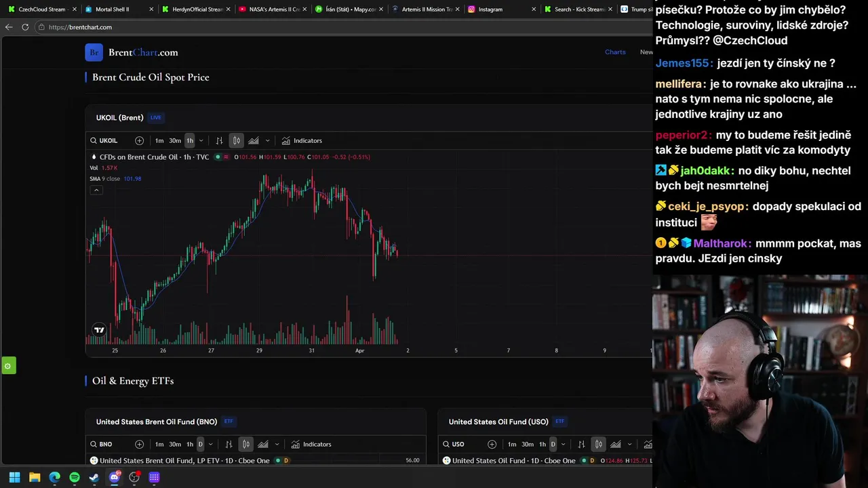The height and width of the screenshot is (488, 868).
Task: Open USO symbol search
Action: (454, 444)
